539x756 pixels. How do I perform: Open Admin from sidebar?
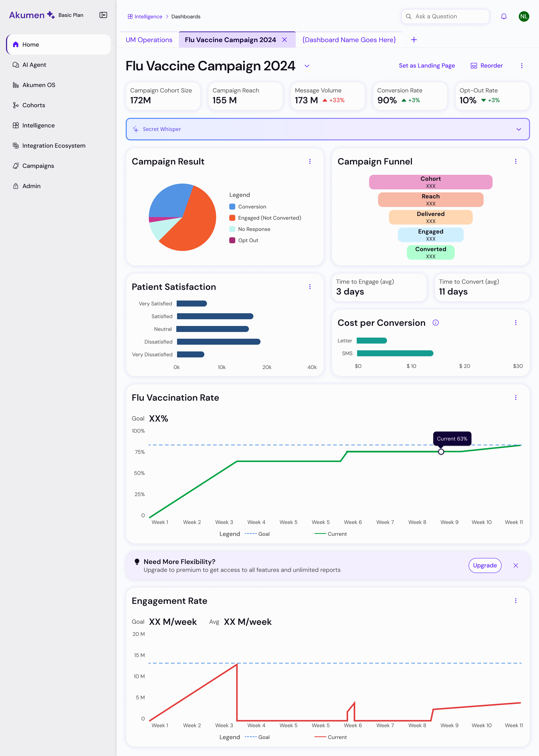58,186
